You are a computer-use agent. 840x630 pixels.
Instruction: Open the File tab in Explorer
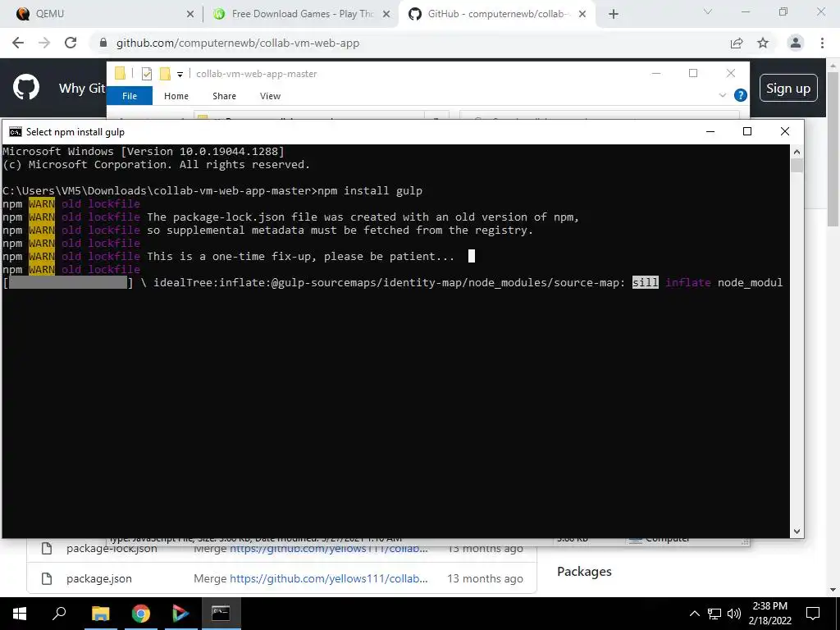[x=130, y=96]
